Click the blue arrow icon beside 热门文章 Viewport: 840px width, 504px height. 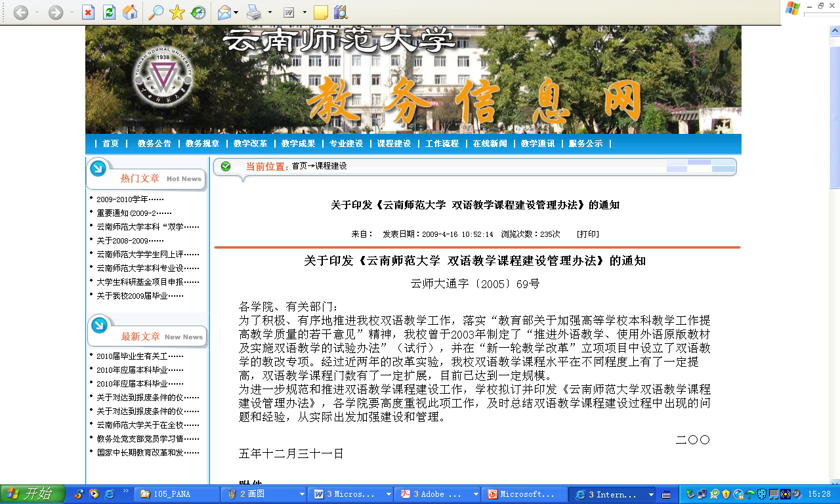(x=98, y=169)
